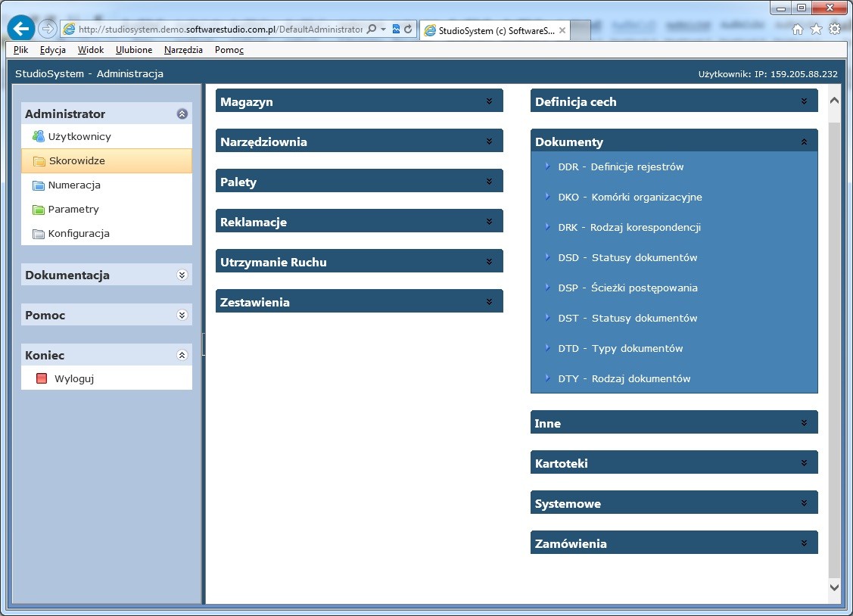Expand the Narzędziownia panel chevron
This screenshot has width=853, height=616.
point(489,142)
